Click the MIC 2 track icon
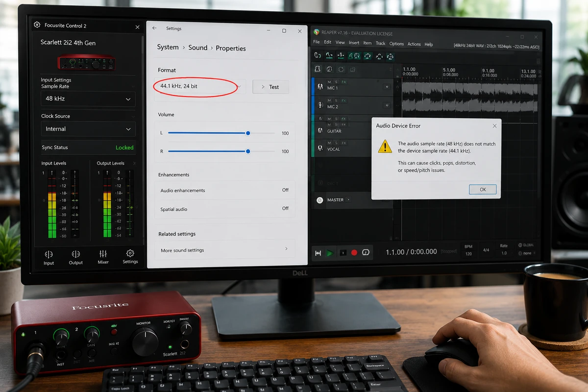This screenshot has width=588, height=392. [320, 105]
